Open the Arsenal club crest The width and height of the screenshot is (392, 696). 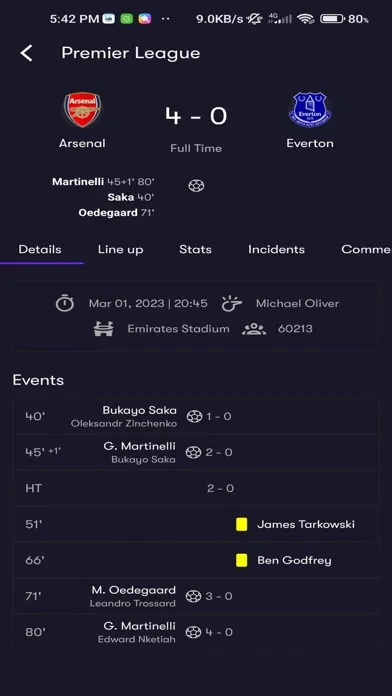point(82,110)
